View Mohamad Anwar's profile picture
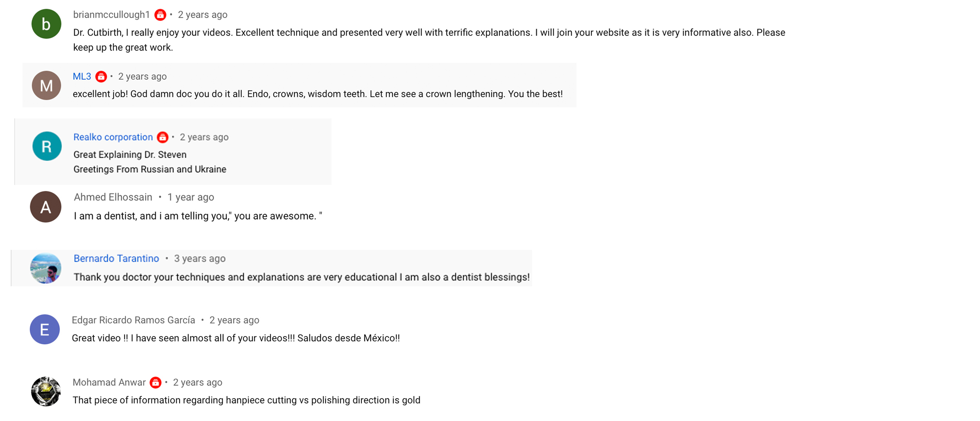Viewport: 980px width, 421px height. [46, 391]
